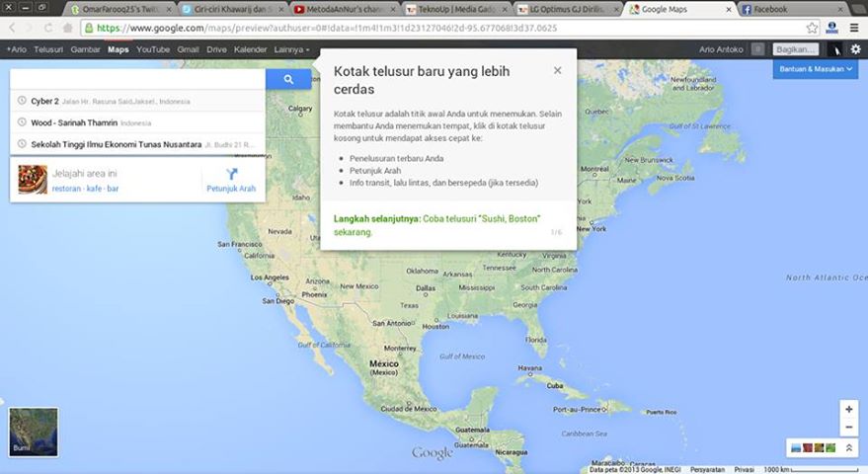Open +Ario in Google bar
This screenshot has width=868, height=474.
[x=16, y=49]
